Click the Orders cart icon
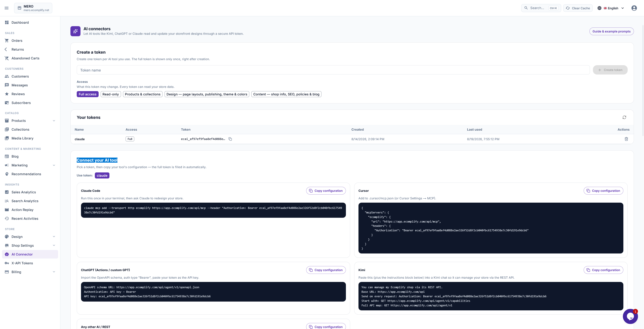 coord(7,41)
